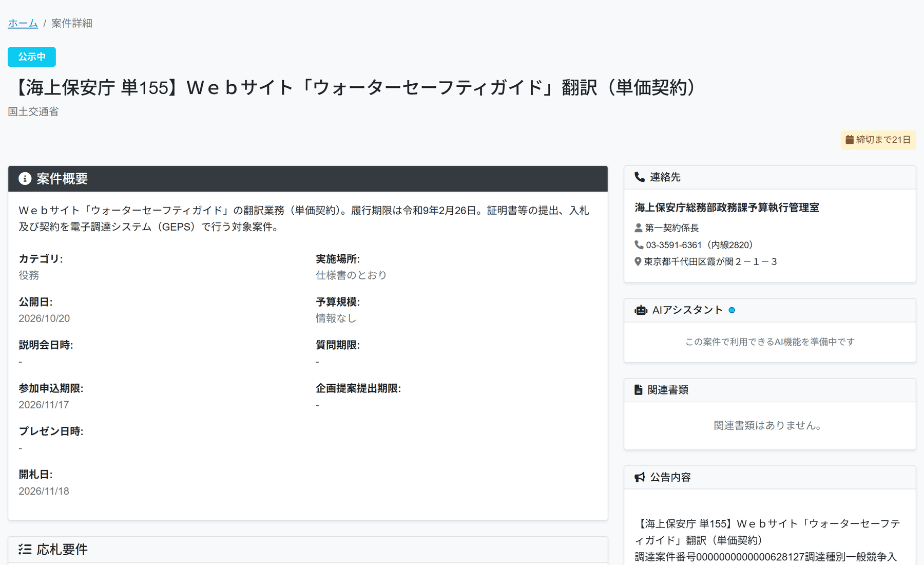
Task: Click the 締切まで21日 deadline badge
Action: coord(878,140)
